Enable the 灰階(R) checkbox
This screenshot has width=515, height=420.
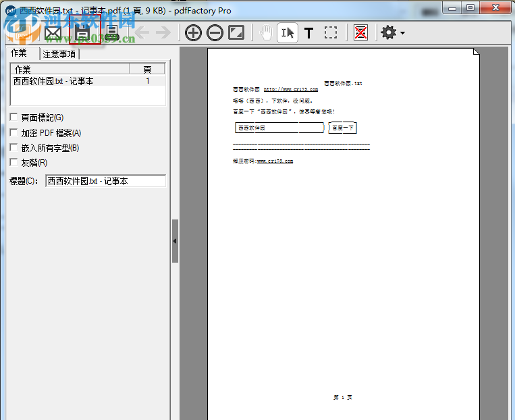click(13, 162)
